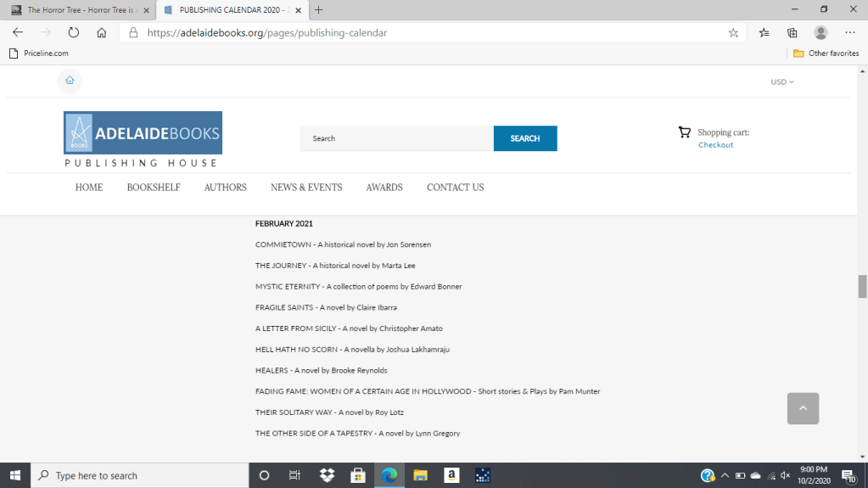Refresh the page with the reload icon
The height and width of the screenshot is (488, 868).
(x=74, y=33)
